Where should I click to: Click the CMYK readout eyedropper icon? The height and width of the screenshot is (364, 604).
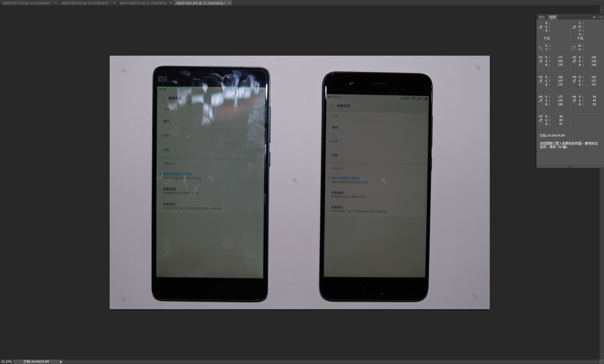574,27
